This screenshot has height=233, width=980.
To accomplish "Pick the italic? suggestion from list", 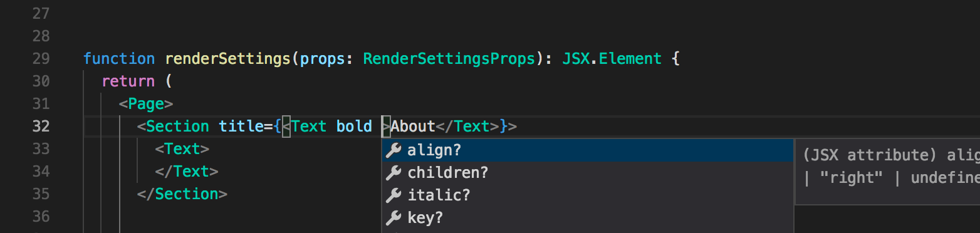I will (x=587, y=195).
